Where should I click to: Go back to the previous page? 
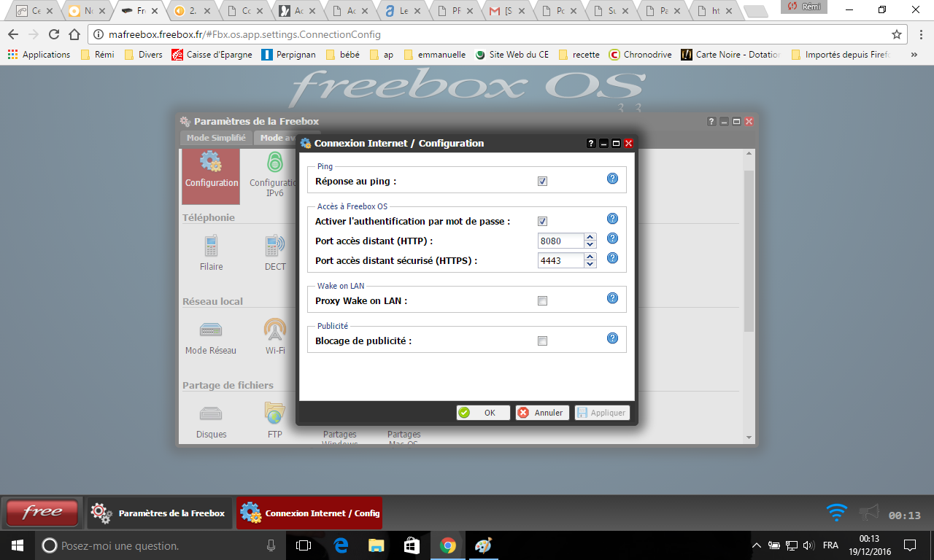[x=13, y=34]
